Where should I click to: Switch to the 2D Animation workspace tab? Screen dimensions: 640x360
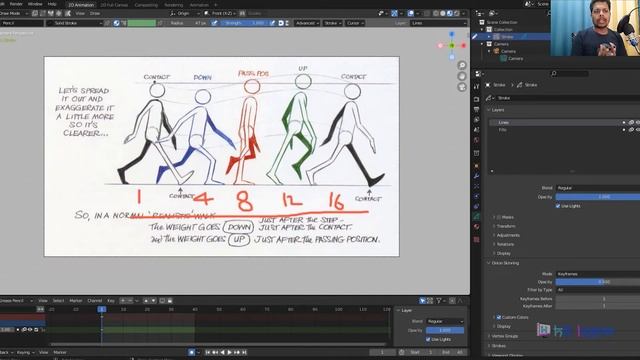click(81, 5)
